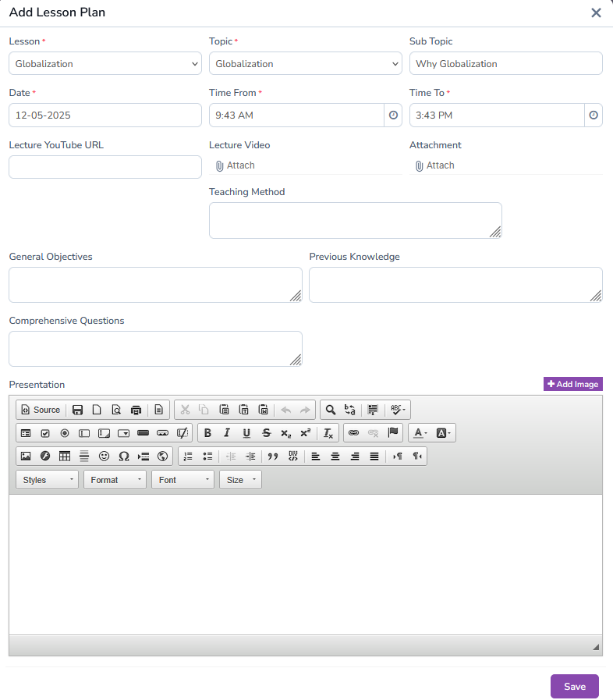
Task: Open the Print preview icon
Action: [136, 409]
